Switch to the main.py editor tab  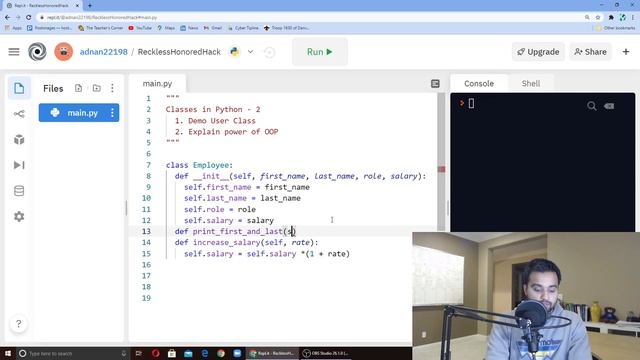[158, 83]
